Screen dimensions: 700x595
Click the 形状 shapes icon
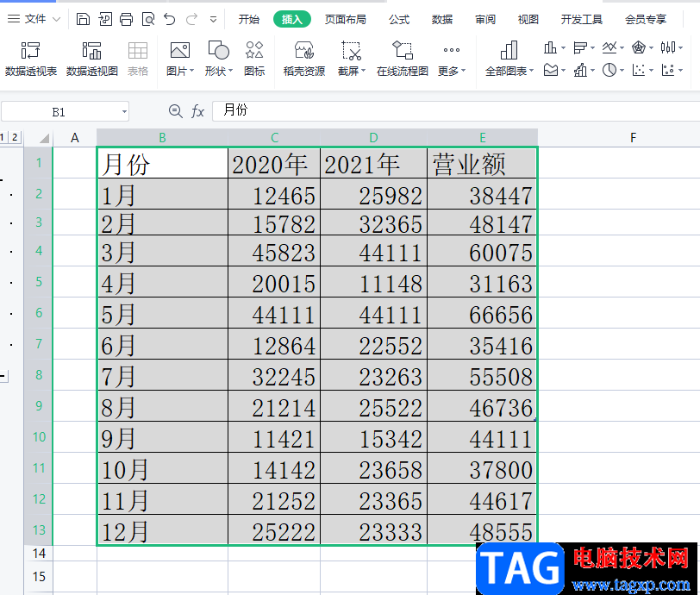pyautogui.click(x=218, y=51)
